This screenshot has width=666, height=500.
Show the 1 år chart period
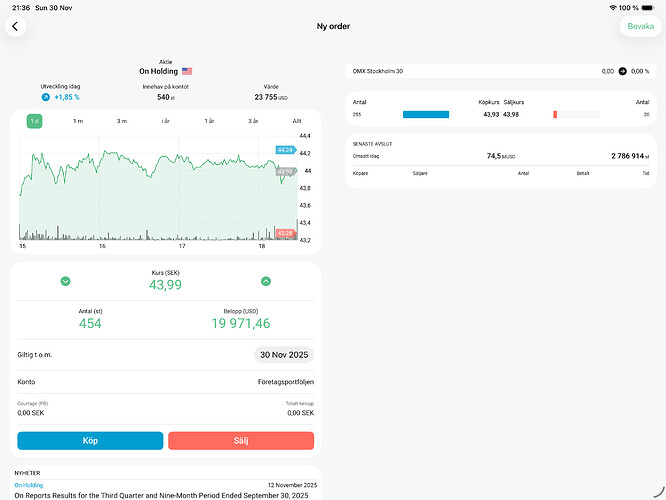click(209, 121)
